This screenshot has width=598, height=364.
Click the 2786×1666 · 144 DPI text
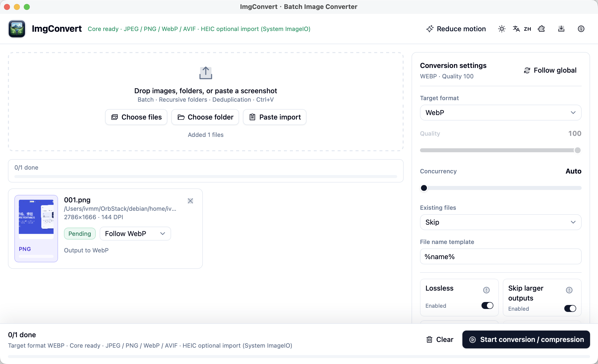(x=93, y=217)
